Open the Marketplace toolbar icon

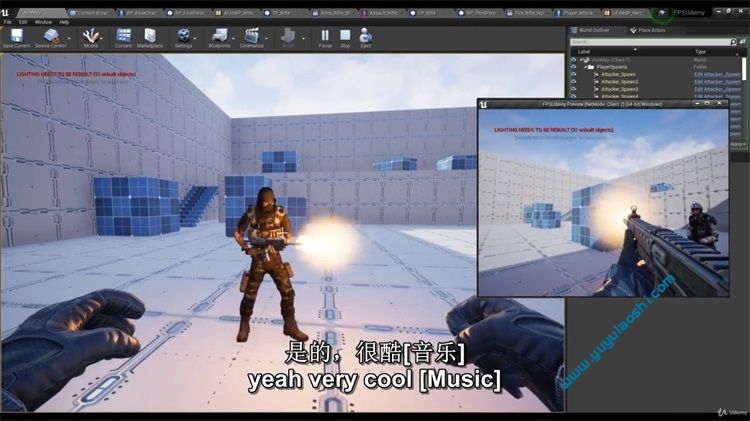point(150,36)
